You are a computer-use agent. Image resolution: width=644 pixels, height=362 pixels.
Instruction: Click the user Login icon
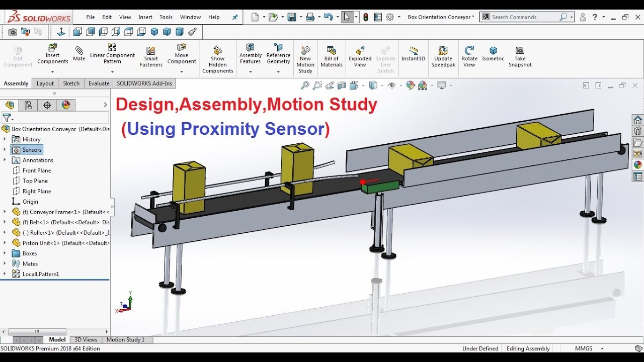583,17
